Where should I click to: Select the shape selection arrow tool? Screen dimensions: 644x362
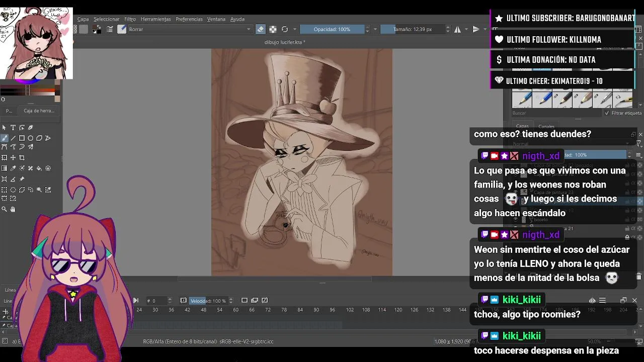point(4,128)
